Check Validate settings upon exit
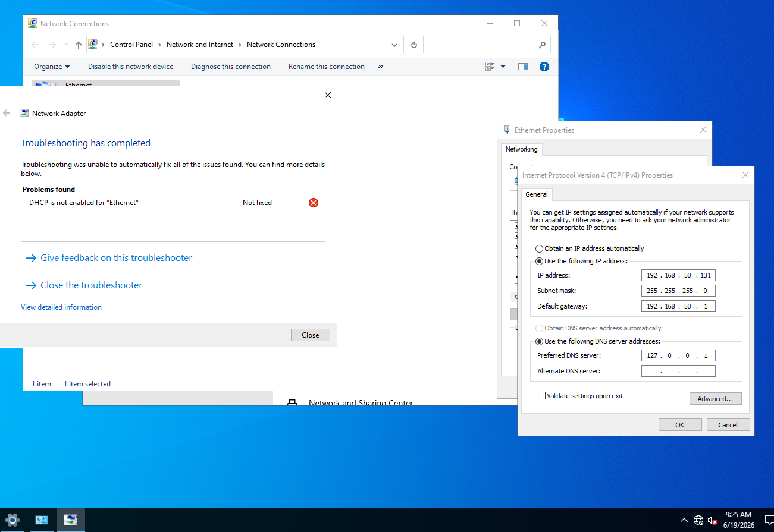This screenshot has width=774, height=532. tap(541, 396)
